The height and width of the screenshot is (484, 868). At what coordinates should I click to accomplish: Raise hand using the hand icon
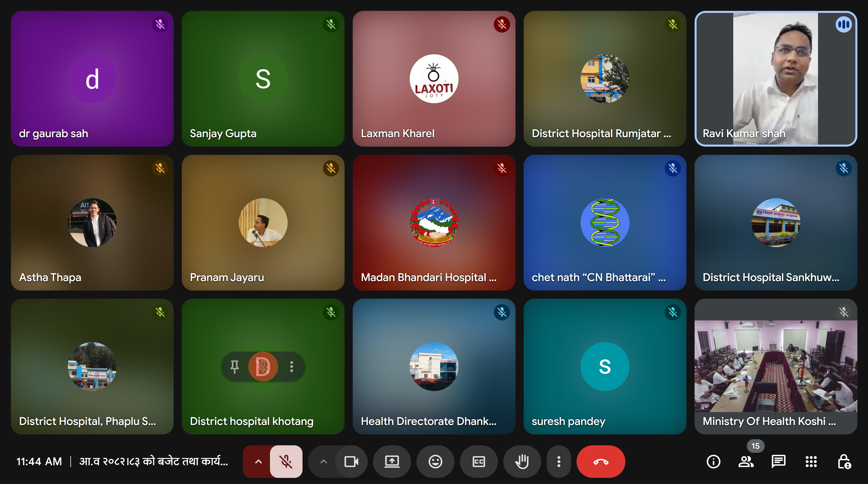[x=522, y=461]
